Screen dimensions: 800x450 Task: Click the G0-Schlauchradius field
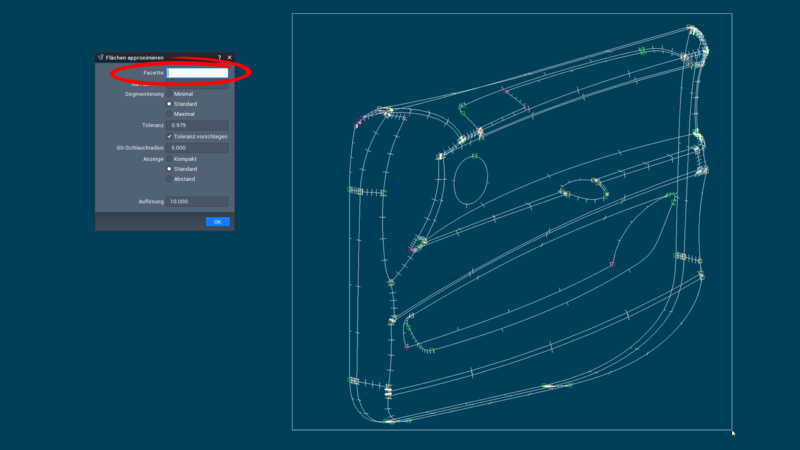[x=197, y=148]
